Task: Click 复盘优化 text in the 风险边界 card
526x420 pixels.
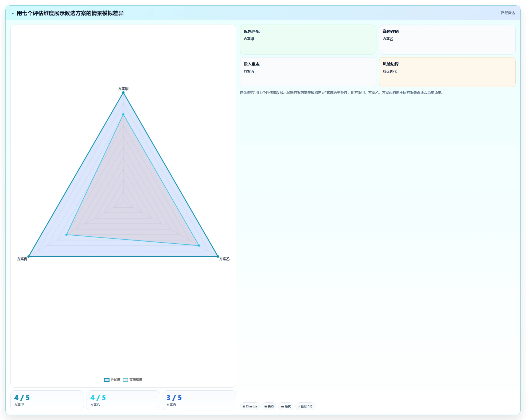Action: tap(389, 71)
